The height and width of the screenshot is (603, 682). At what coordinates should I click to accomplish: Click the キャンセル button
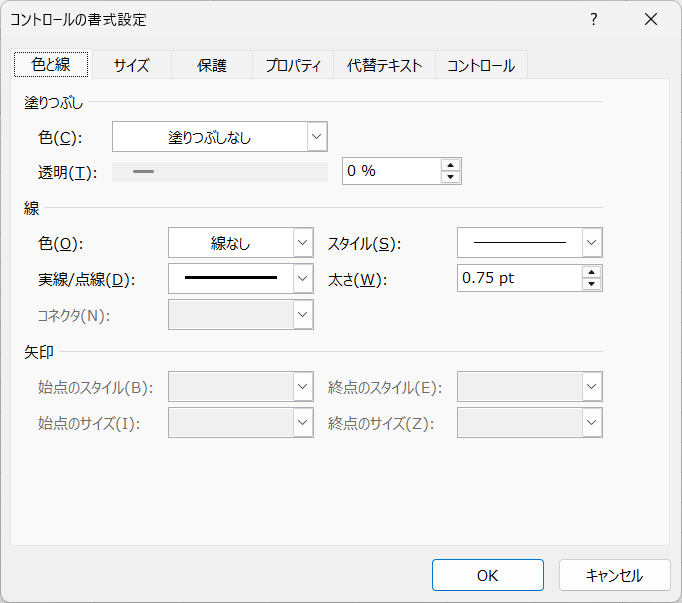click(x=615, y=575)
